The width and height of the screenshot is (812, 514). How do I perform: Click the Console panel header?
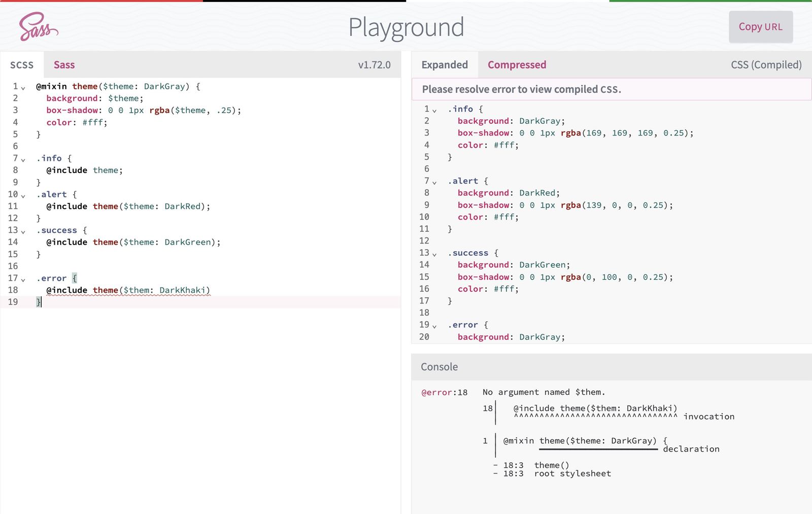(438, 367)
